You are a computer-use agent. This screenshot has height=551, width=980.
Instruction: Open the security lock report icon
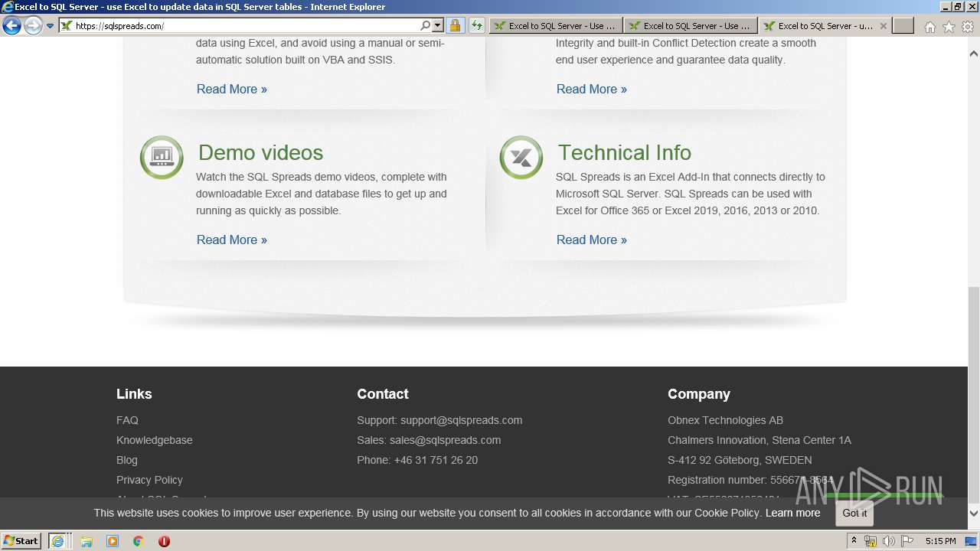(x=455, y=26)
